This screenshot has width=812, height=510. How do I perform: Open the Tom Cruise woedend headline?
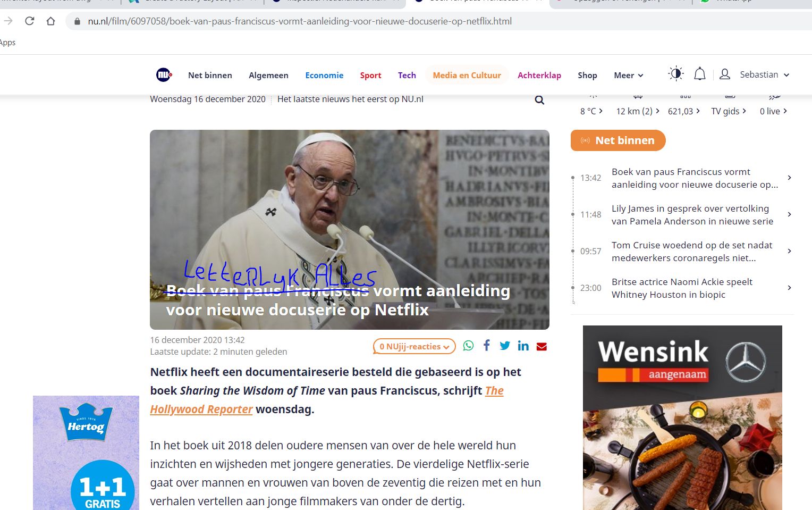pyautogui.click(x=691, y=252)
